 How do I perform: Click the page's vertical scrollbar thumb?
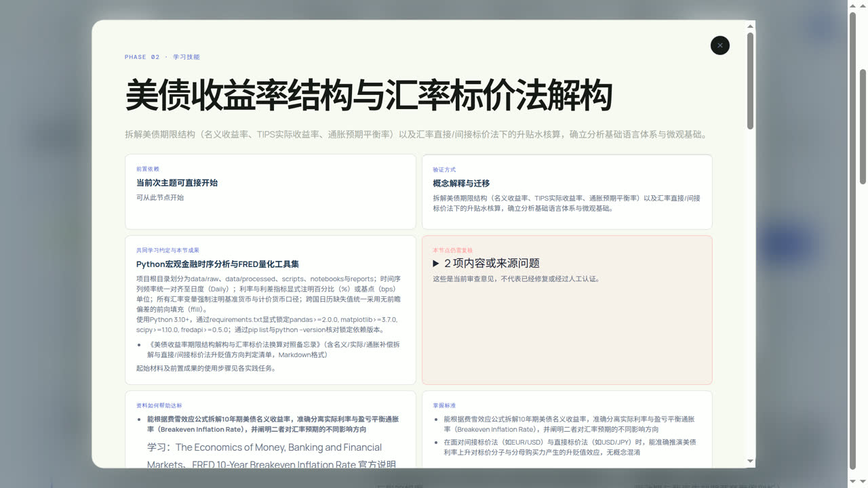[x=863, y=126]
